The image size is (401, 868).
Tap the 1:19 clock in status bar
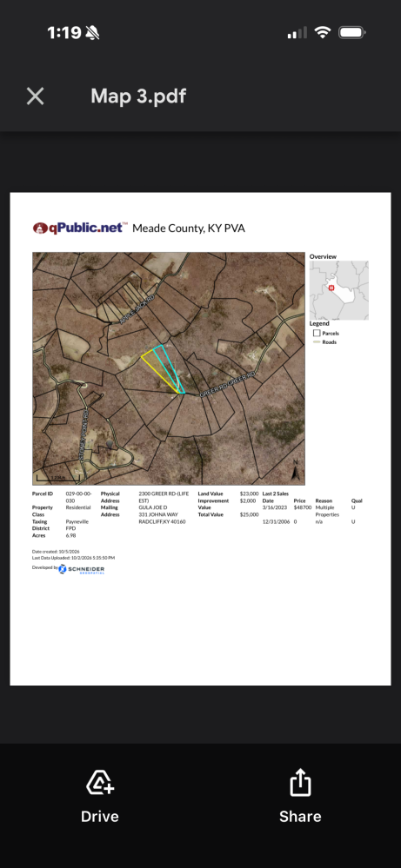point(64,33)
